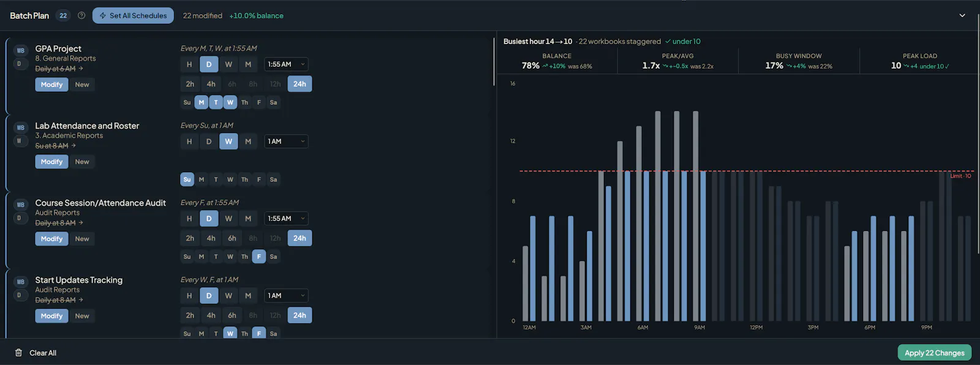Click the WB badge for GPA Project
980x365 pixels.
pyautogui.click(x=21, y=51)
